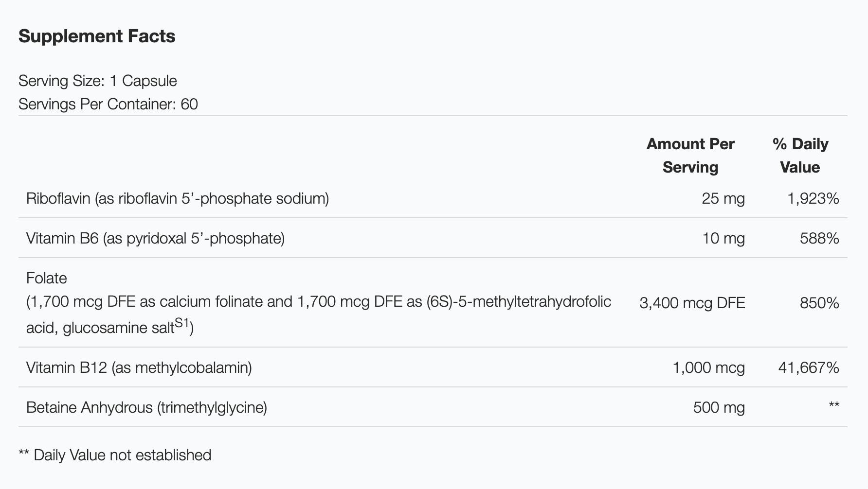Select the Betaine Anhydrous ingredient name
868x489 pixels.
pos(146,407)
